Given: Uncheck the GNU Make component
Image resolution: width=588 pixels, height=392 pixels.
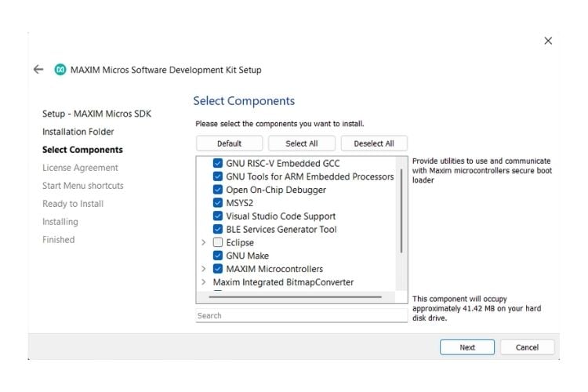Looking at the screenshot, I should tap(217, 256).
